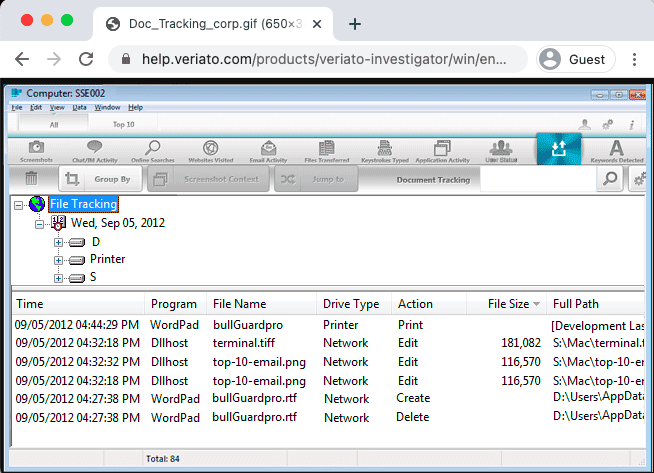This screenshot has width=654, height=473.
Task: Select the bullGuardpro Print row file name
Action: (x=248, y=325)
